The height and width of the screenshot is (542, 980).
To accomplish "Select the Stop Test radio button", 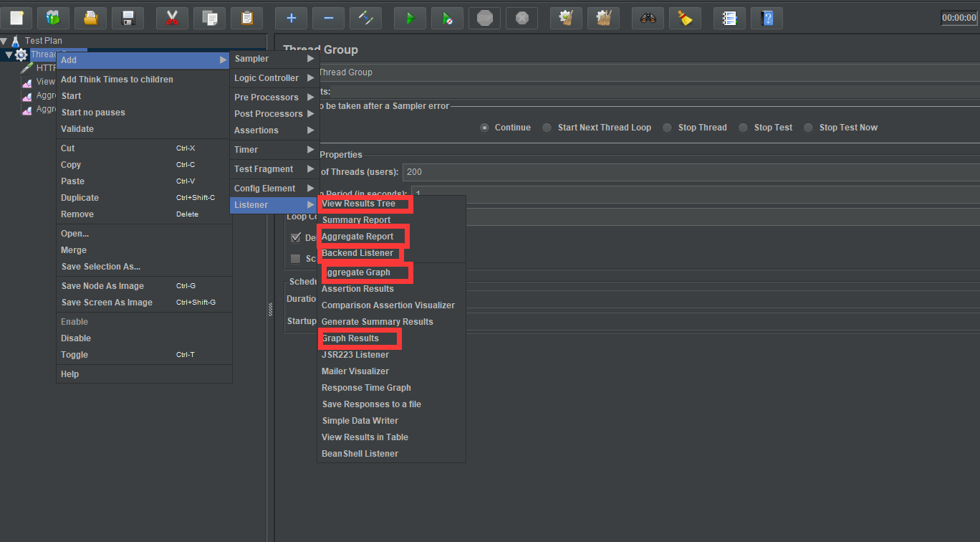I will click(743, 128).
